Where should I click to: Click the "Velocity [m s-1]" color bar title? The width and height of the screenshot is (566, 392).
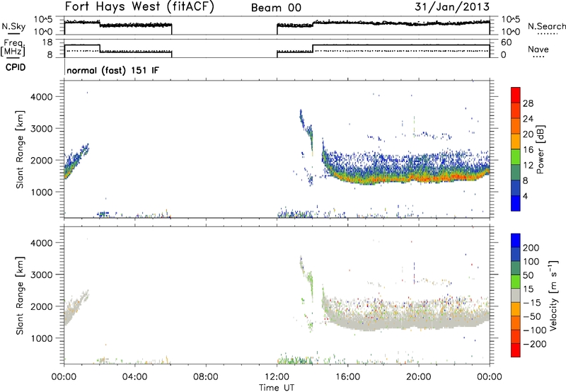[553, 295]
